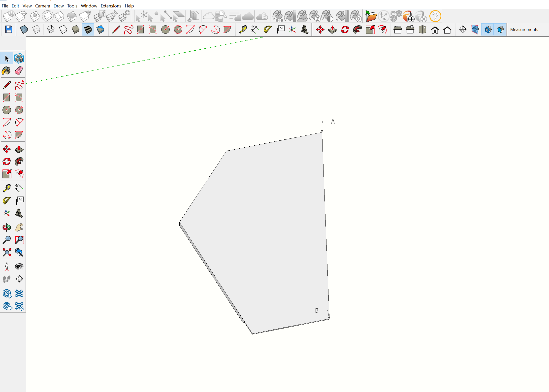The image size is (549, 392).
Task: Choose the 3D Text tool in left toolbar
Action: click(x=19, y=213)
